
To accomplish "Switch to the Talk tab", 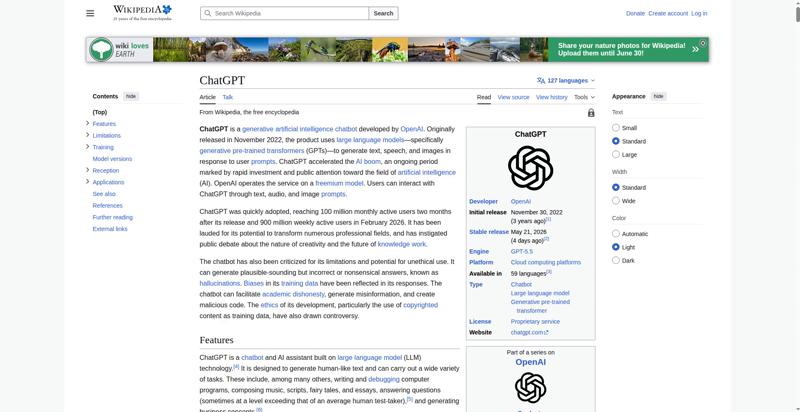I will coord(228,97).
